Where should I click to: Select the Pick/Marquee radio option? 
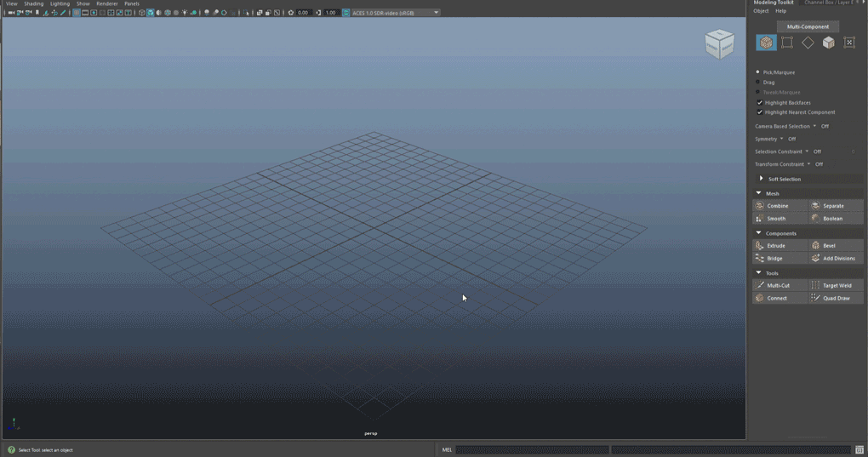tap(775, 72)
